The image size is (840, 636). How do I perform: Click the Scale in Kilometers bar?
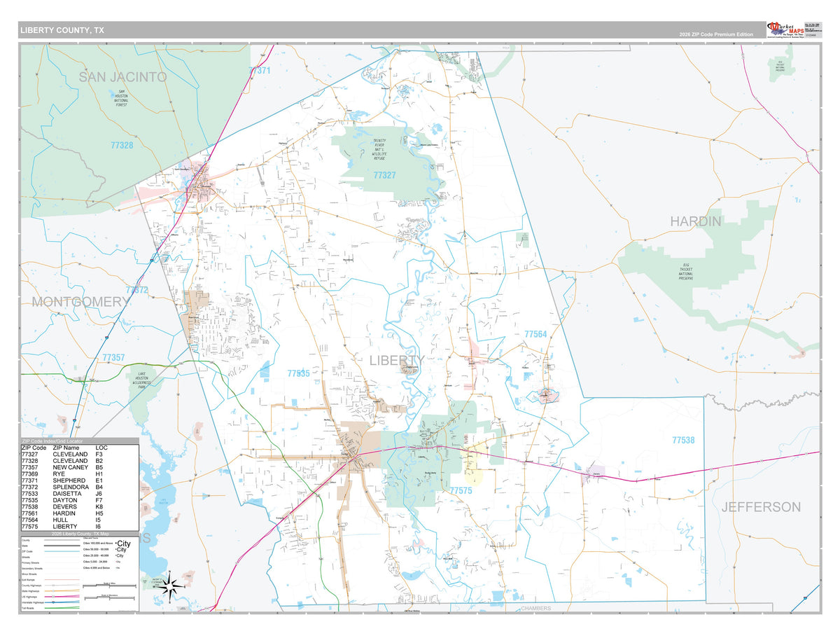110,598
